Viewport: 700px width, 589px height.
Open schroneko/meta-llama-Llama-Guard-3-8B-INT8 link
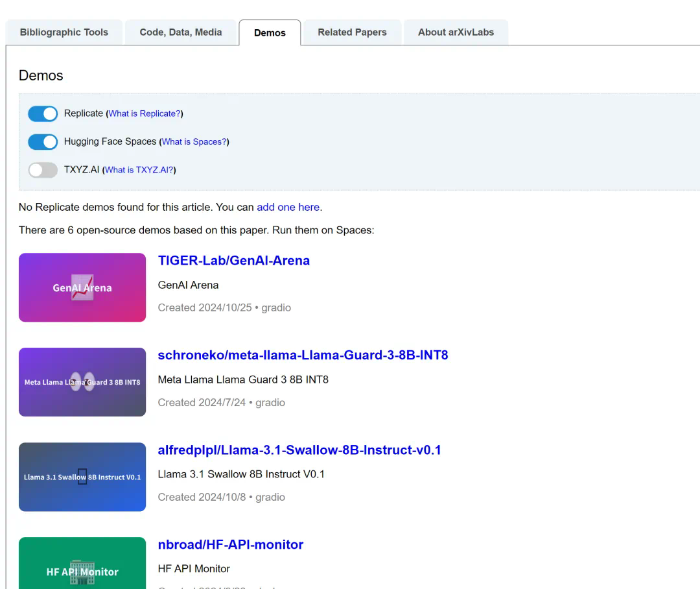tap(303, 355)
